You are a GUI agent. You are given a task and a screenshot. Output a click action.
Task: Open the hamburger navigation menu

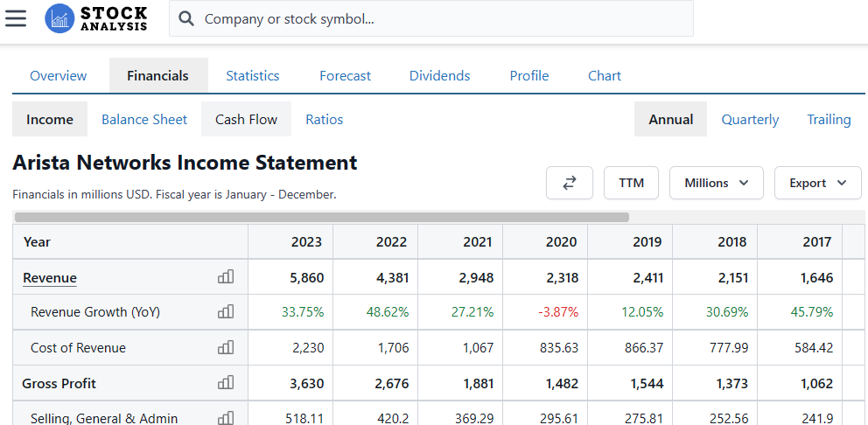(x=16, y=18)
